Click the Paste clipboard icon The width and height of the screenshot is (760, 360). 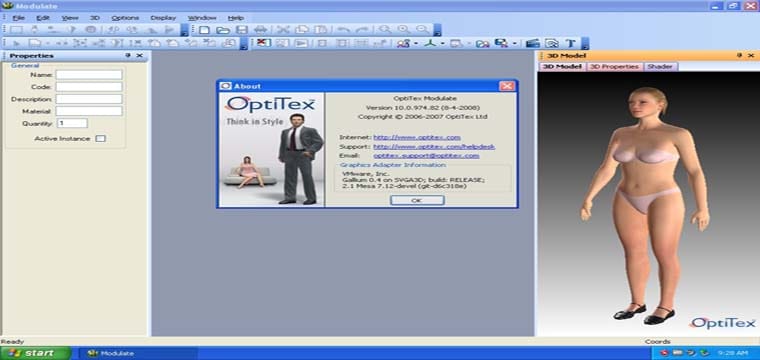click(x=320, y=30)
